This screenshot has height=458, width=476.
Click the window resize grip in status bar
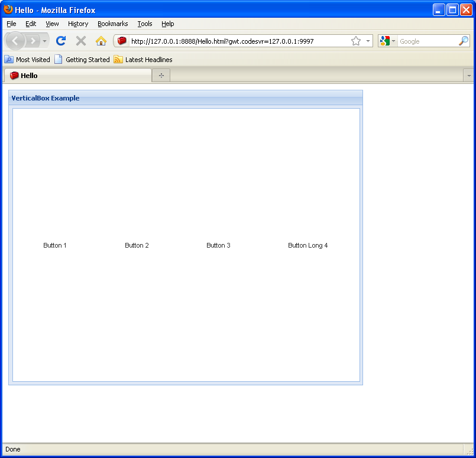click(471, 451)
